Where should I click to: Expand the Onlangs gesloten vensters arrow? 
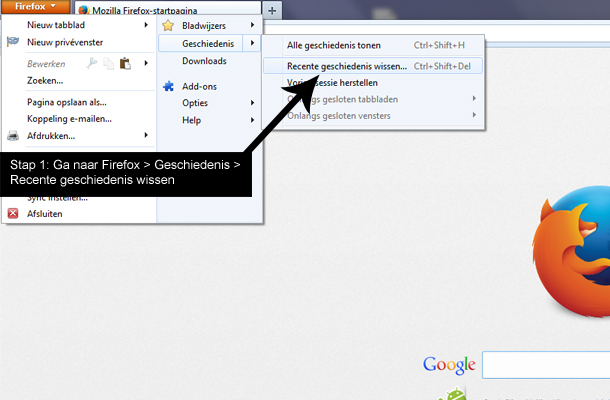tap(474, 115)
